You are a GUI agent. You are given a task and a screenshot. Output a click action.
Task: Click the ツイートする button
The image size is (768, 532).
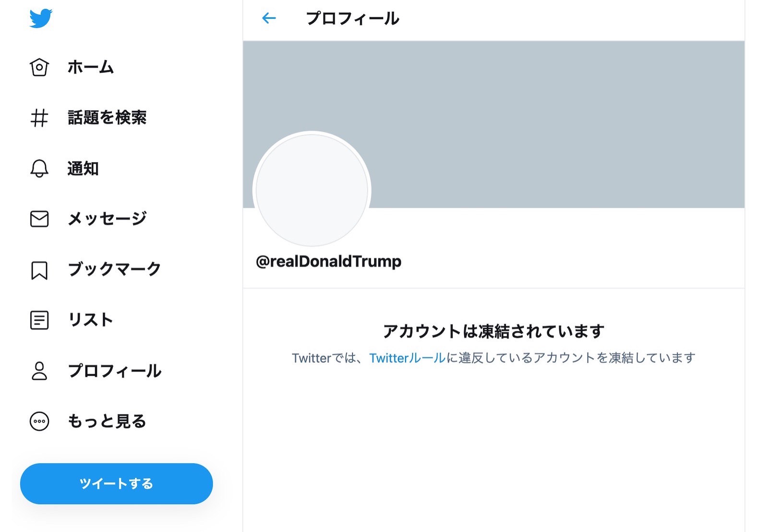point(116,484)
